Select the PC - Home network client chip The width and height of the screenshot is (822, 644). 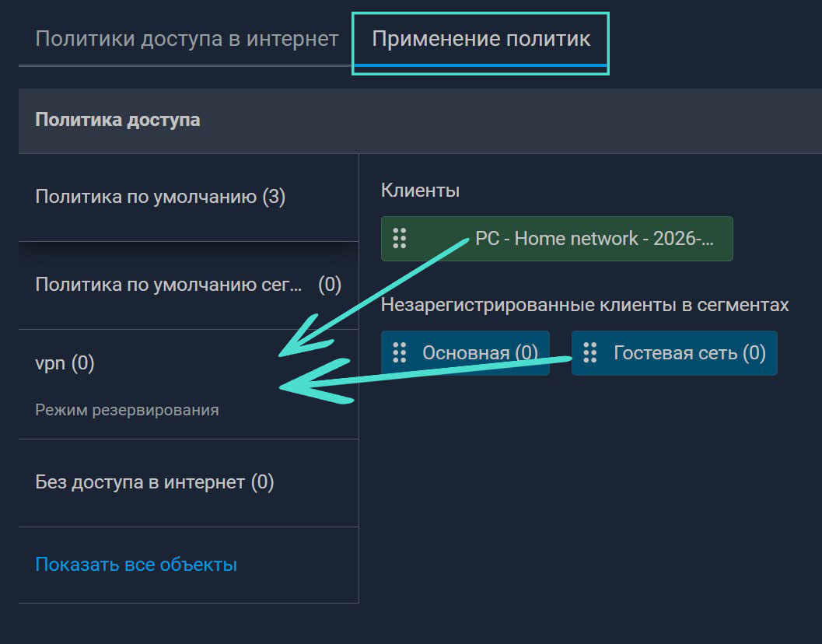(594, 239)
